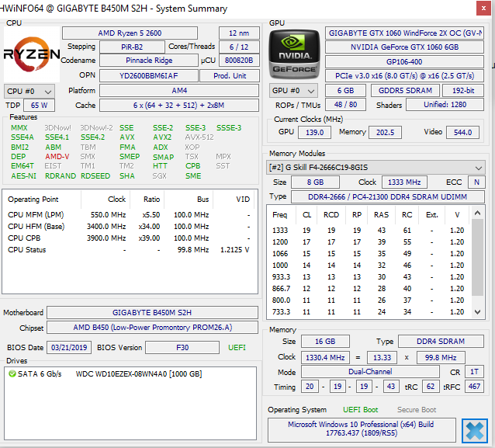Expand the memory module G Skill dropdown

click(x=376, y=168)
